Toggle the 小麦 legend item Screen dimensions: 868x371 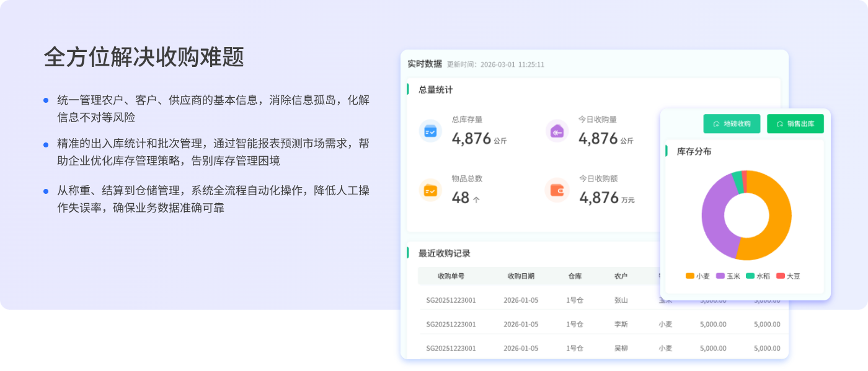point(697,276)
